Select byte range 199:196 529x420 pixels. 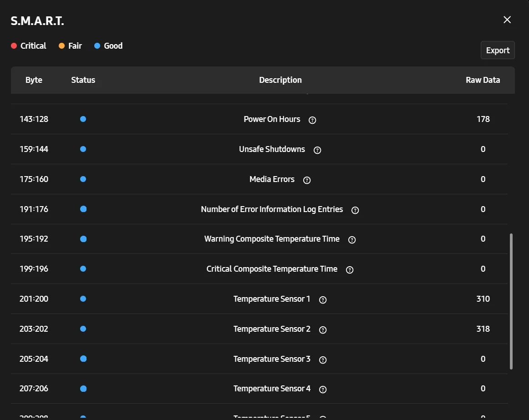tap(34, 269)
